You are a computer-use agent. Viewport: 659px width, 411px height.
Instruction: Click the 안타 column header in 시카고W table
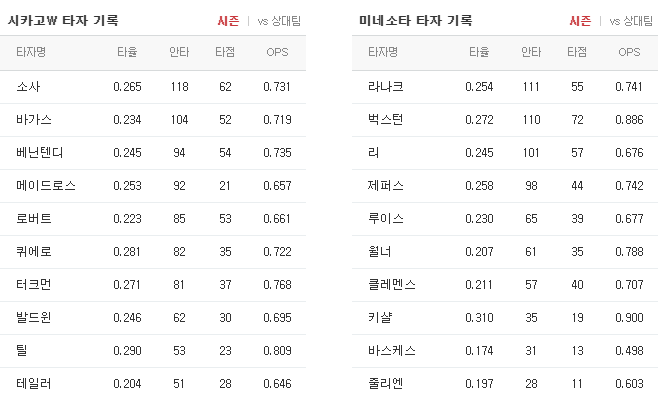click(x=179, y=52)
